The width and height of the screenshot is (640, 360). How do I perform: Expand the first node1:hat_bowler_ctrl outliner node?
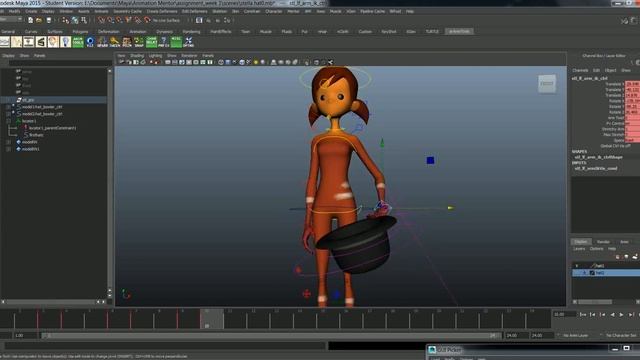(x=8, y=107)
